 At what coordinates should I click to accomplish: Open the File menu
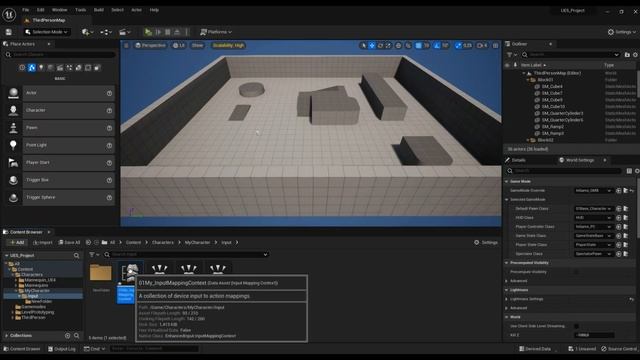(x=25, y=10)
